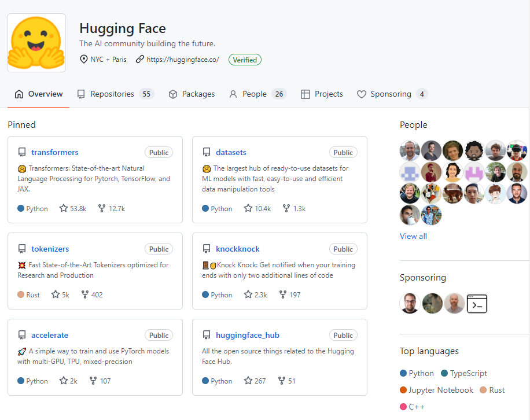Open the https://huggingface.co/ website link
This screenshot has height=420, width=530.
coord(183,60)
